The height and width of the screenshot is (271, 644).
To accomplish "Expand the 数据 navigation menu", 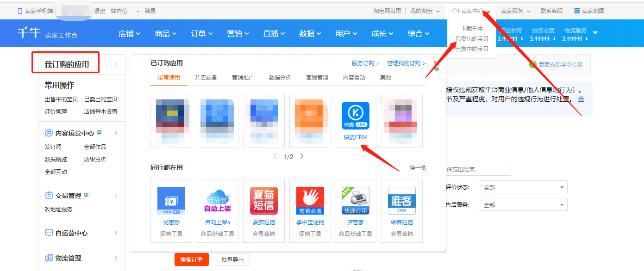I will (310, 33).
